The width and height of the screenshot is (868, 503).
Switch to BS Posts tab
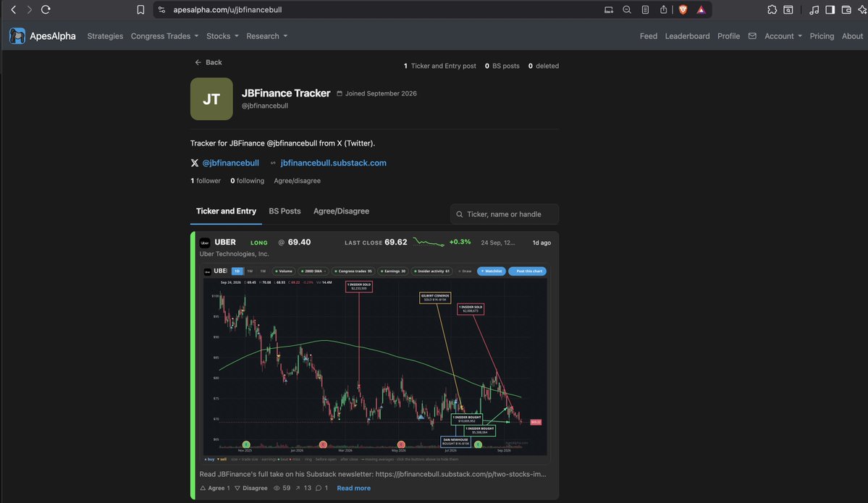285,211
